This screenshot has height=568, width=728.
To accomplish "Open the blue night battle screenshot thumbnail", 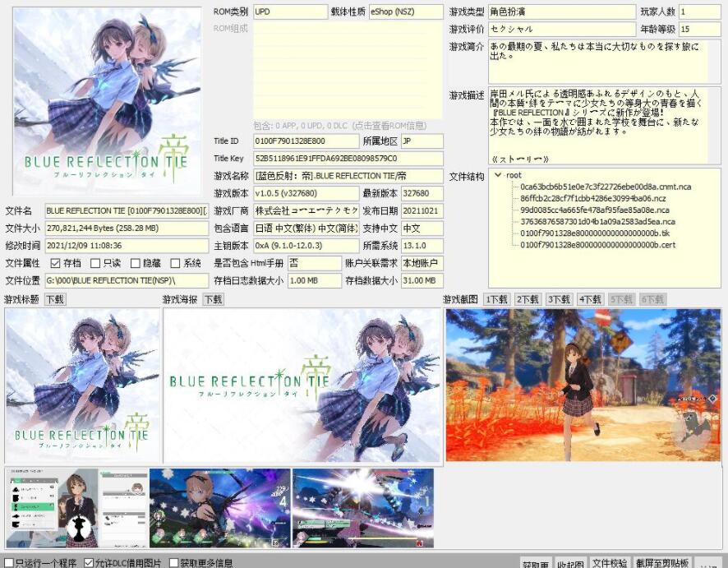I will pyautogui.click(x=219, y=508).
